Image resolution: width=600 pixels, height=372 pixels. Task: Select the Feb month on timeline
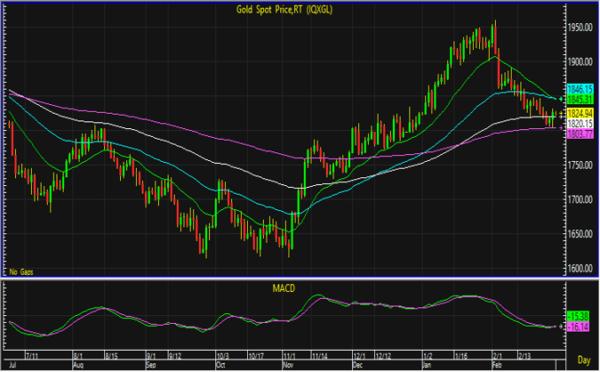(497, 365)
